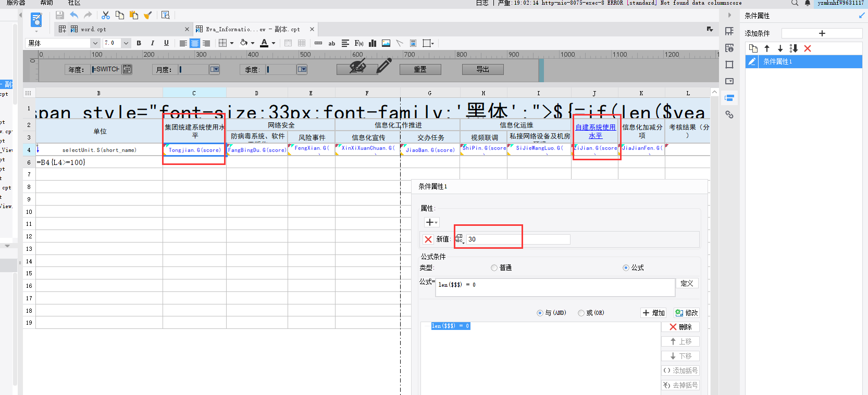Open the 社区 menu

click(x=75, y=3)
